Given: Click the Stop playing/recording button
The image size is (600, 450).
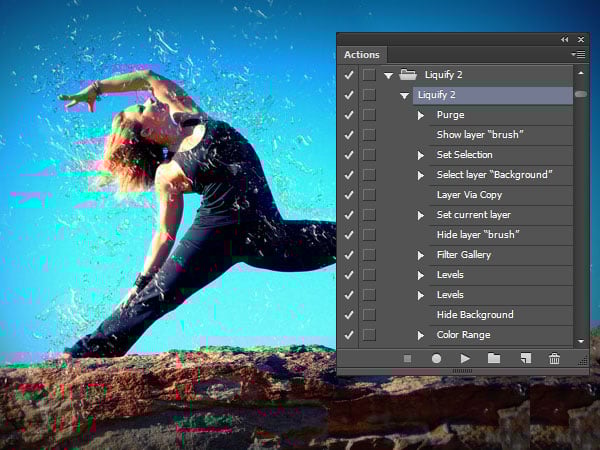Looking at the screenshot, I should coord(407,358).
